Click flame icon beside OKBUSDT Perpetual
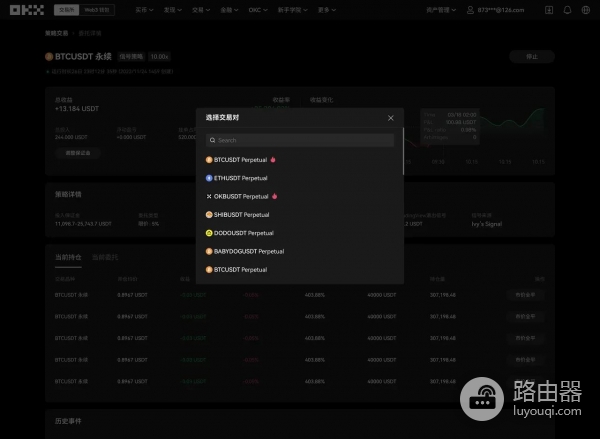The image size is (600, 439). click(x=274, y=196)
